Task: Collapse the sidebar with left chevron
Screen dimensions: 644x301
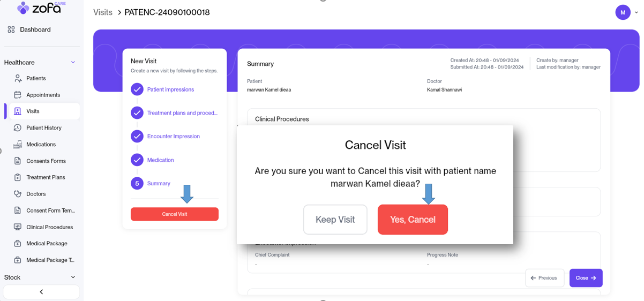Action: pos(41,292)
